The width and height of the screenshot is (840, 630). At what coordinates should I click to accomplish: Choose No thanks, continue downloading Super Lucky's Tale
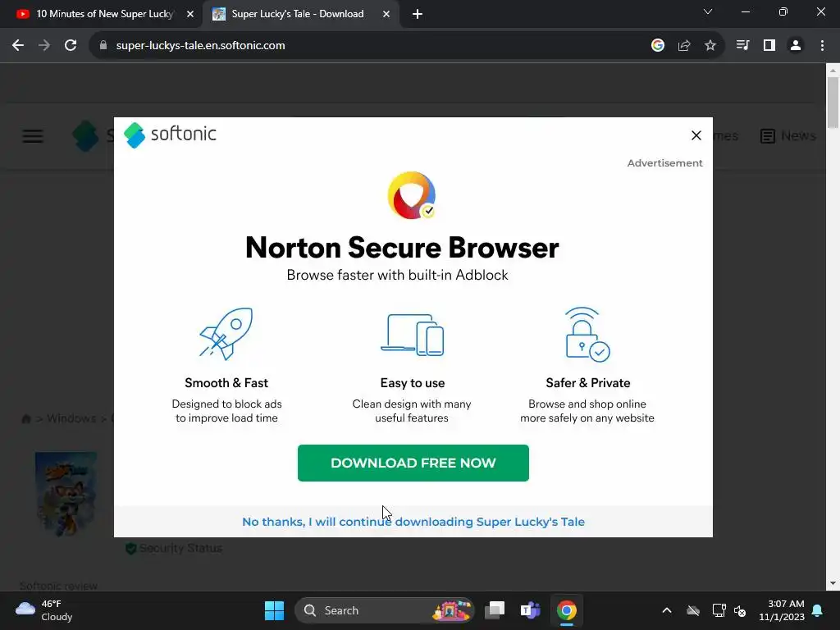coord(413,521)
